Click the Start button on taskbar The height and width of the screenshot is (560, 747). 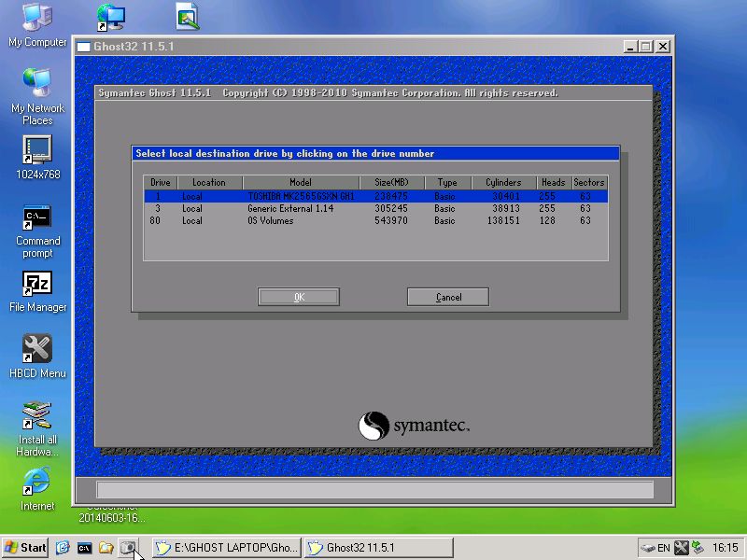point(25,548)
